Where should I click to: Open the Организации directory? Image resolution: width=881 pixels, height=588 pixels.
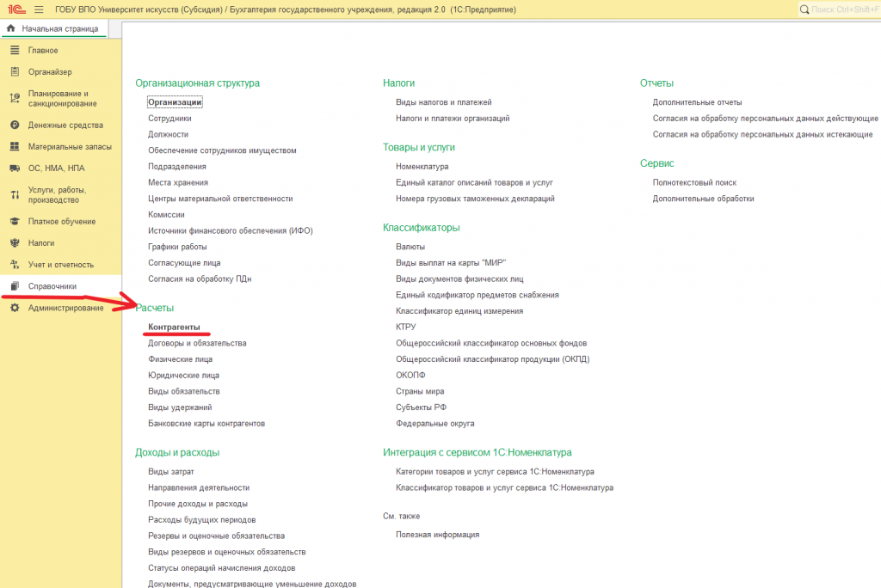click(x=175, y=102)
